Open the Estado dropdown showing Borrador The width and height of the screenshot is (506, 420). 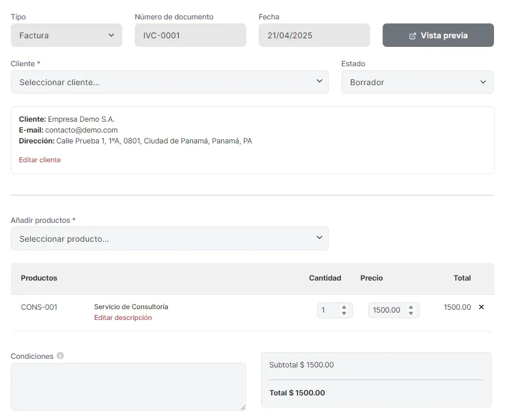(x=417, y=82)
